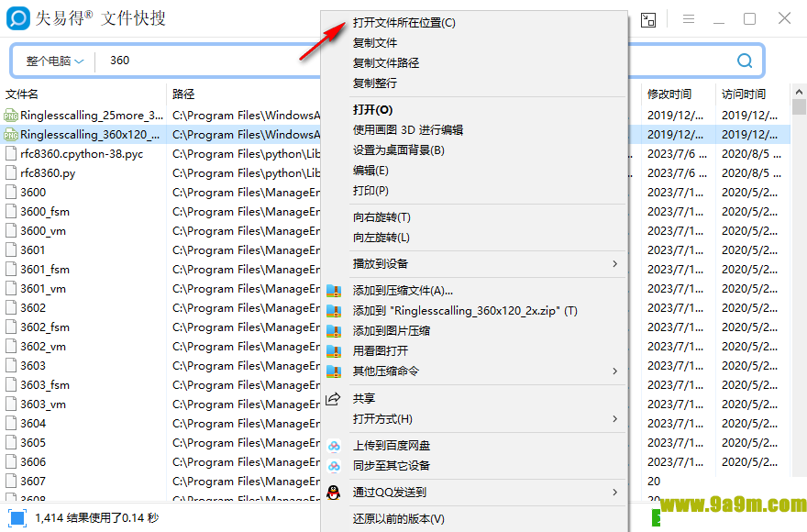This screenshot has width=807, height=532.
Task: Click the QQ penguin icon
Action: [x=334, y=493]
